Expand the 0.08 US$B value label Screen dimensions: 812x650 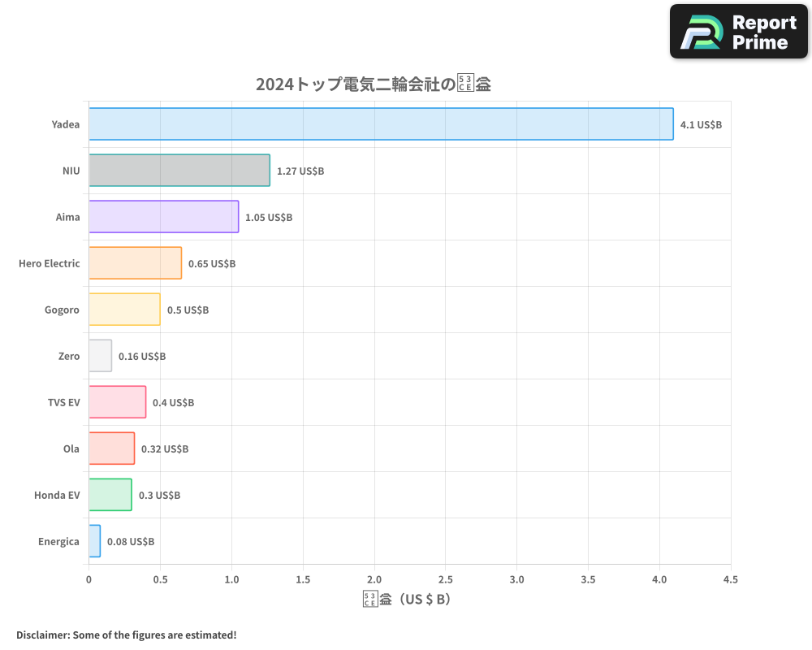pos(129,541)
